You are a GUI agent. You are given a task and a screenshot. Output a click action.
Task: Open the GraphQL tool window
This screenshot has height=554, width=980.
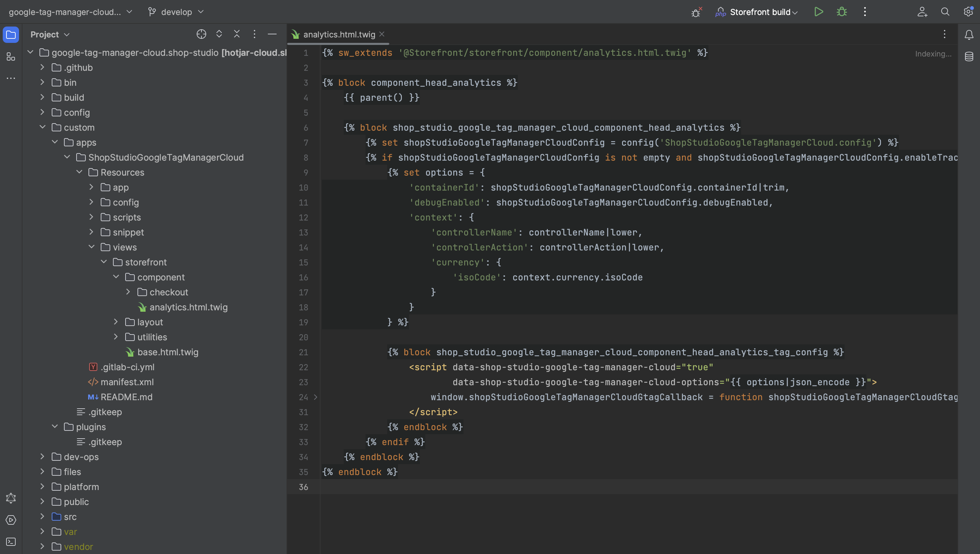point(11,498)
